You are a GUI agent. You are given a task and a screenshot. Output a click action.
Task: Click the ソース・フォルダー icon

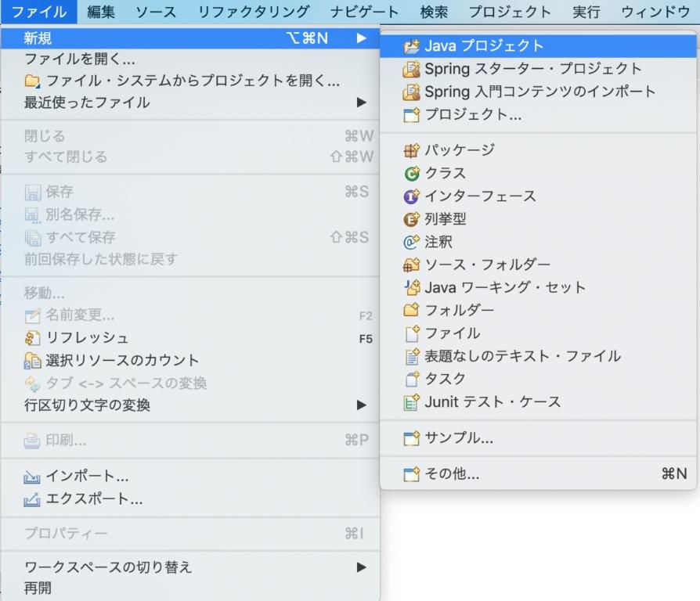click(x=411, y=265)
